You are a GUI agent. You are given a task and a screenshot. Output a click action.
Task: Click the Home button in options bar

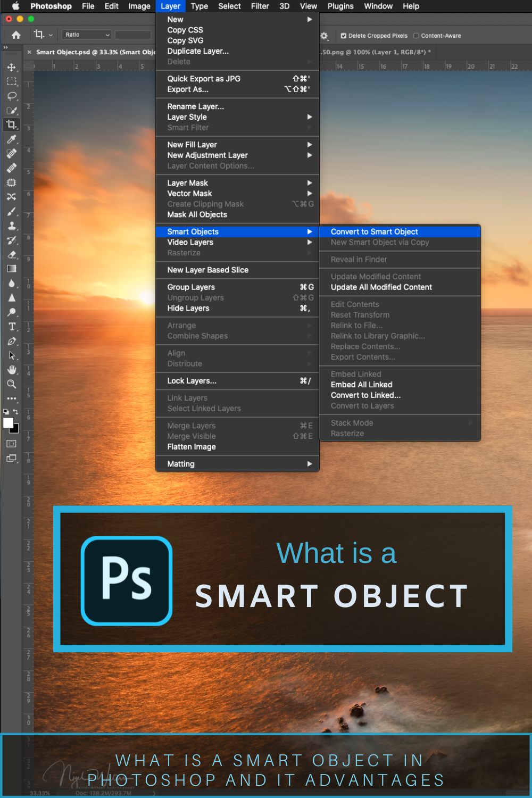click(15, 35)
